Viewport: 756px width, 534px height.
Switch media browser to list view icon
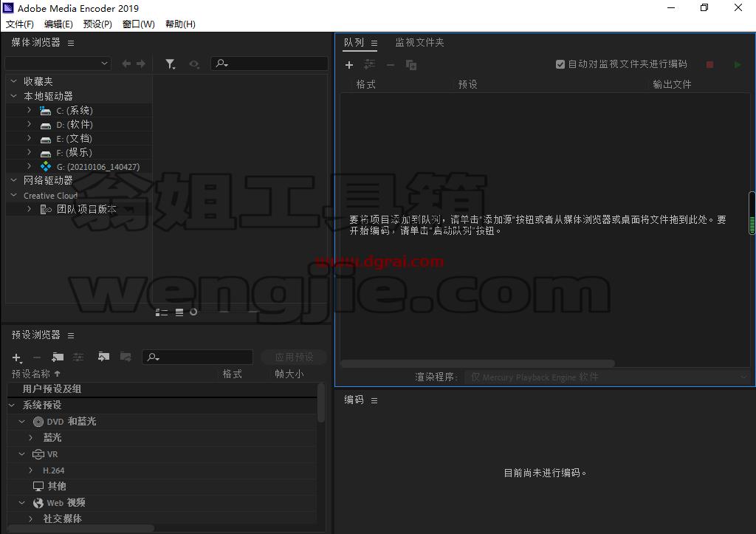coord(162,312)
